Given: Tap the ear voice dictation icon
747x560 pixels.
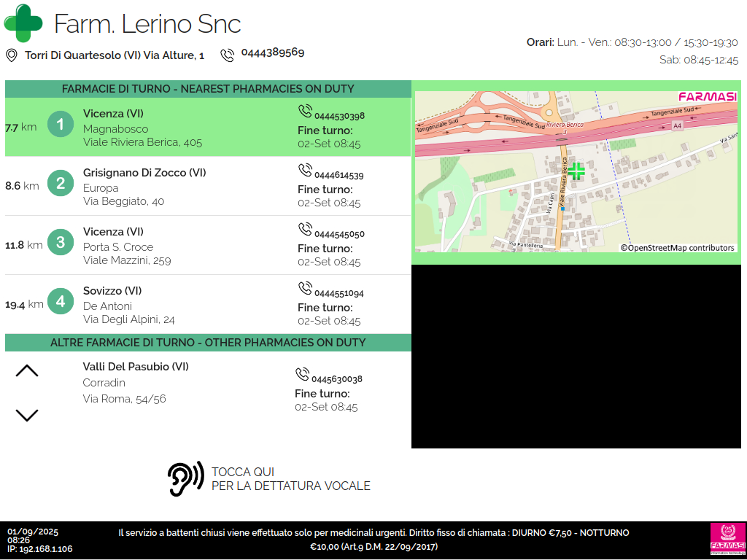Looking at the screenshot, I should (185, 480).
